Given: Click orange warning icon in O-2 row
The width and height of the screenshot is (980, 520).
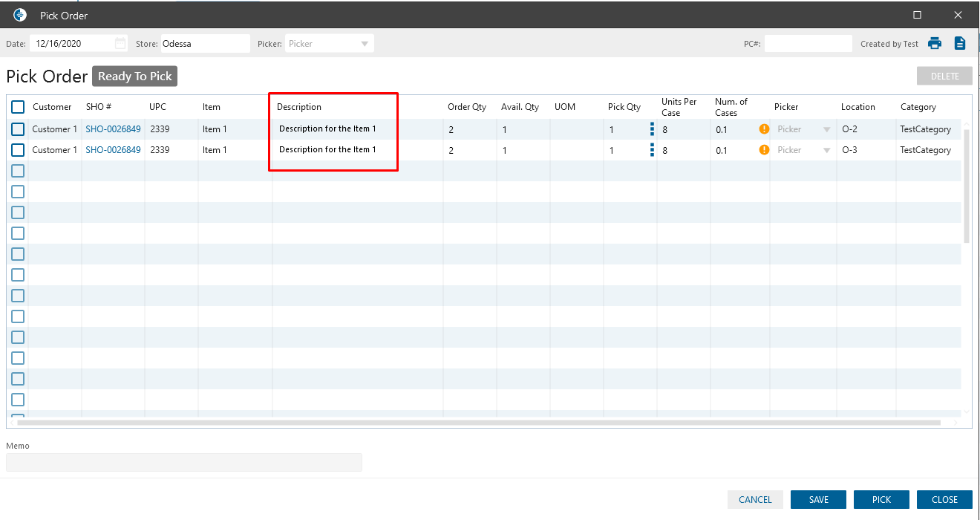Looking at the screenshot, I should point(764,129).
